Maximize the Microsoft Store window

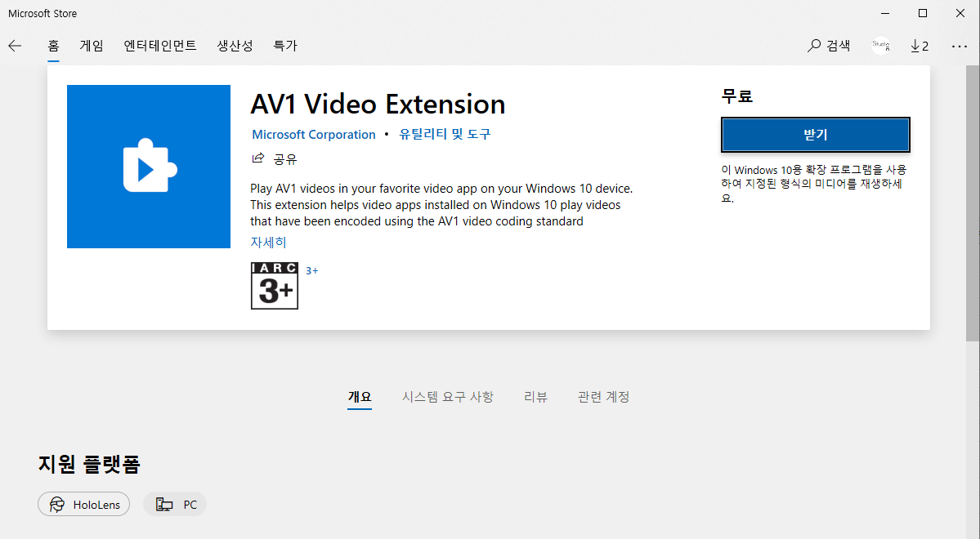923,13
